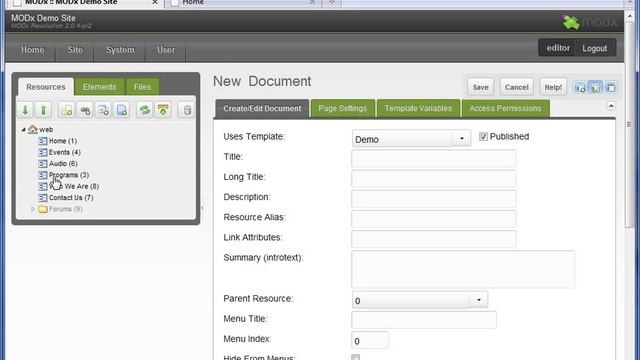Open the Parent Resource dropdown
Viewport: 640px width, 360px height.
478,300
